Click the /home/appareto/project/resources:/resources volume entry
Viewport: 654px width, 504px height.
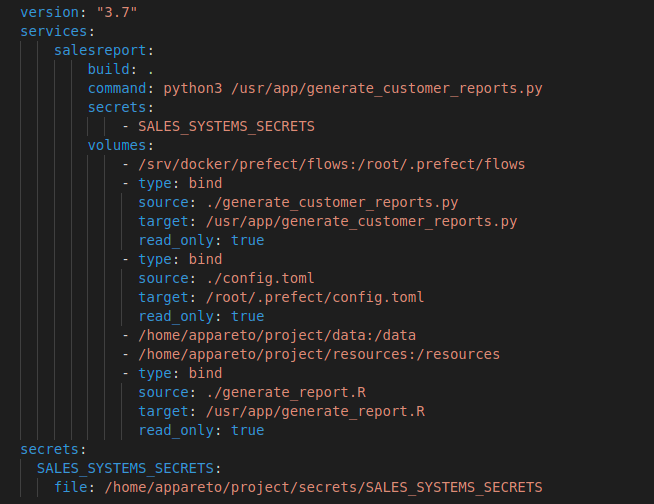(x=318, y=354)
